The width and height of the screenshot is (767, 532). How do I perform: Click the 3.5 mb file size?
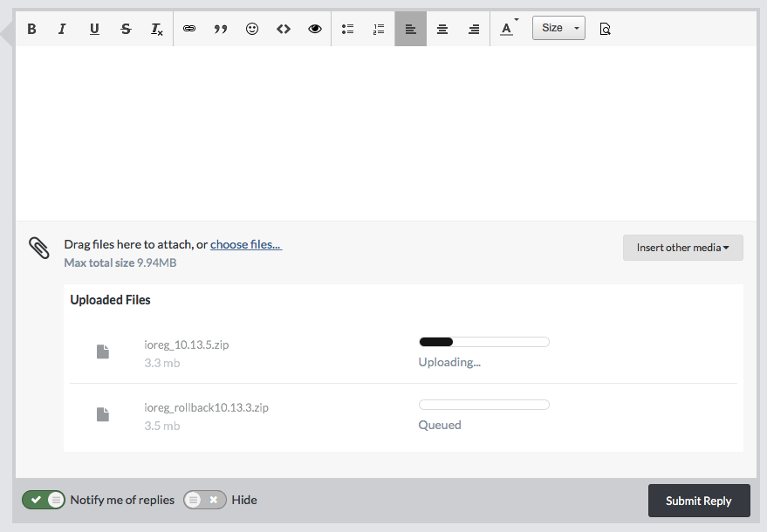(162, 426)
